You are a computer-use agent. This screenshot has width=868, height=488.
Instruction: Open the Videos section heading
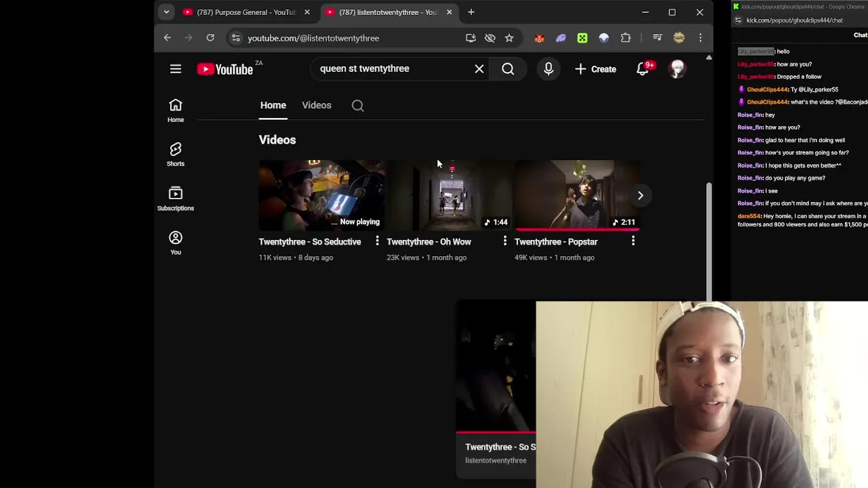(x=277, y=140)
